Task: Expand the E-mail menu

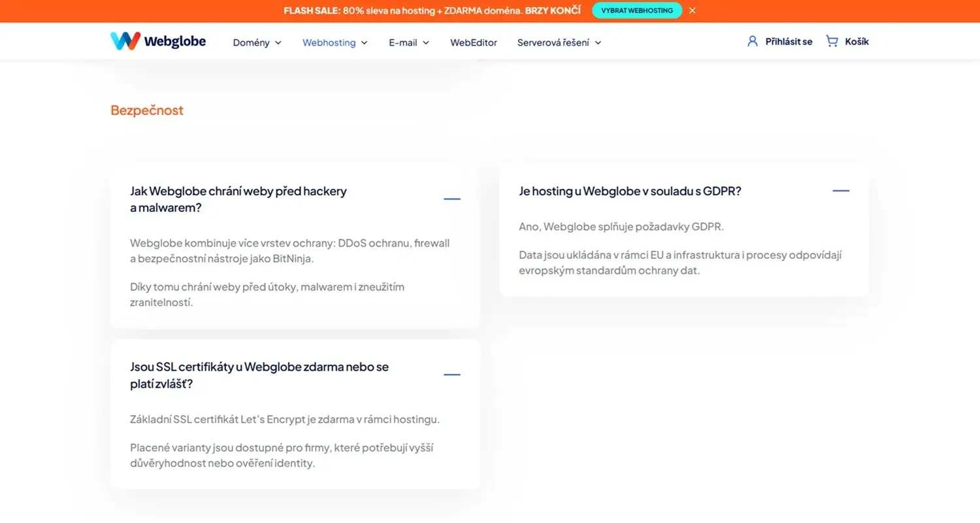Action: tap(409, 42)
